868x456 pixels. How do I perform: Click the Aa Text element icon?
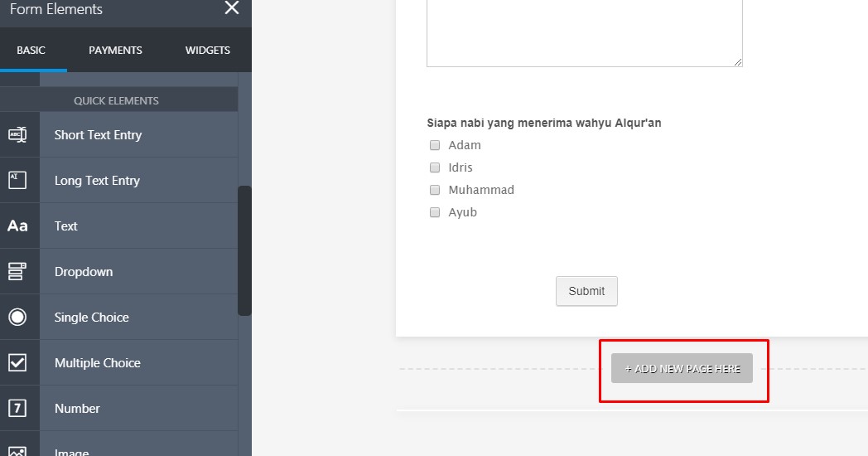pos(17,226)
